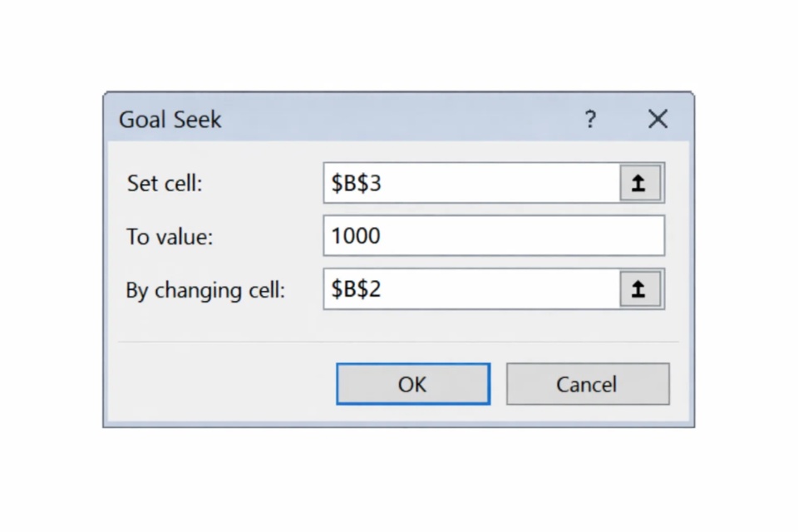Image resolution: width=798 pixels, height=532 pixels.
Task: Click inside the Set cell field showing $B$3
Action: coord(465,183)
